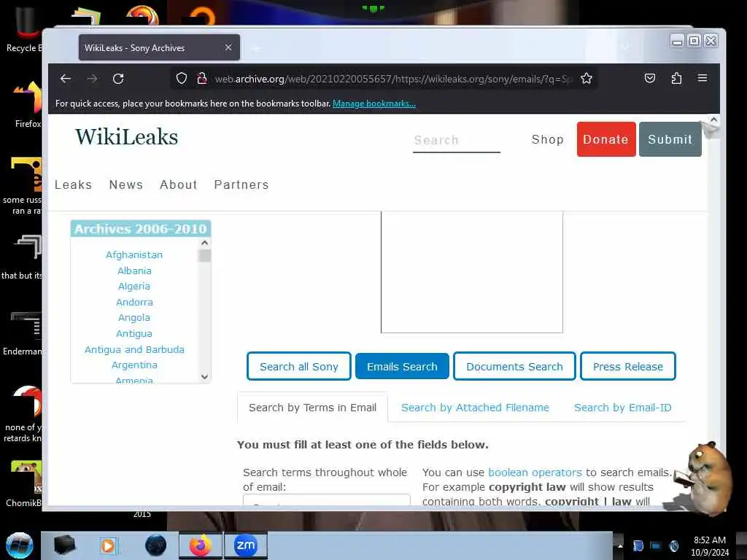Open the Firefox desktop shortcut
The image size is (747, 560).
pyautogui.click(x=28, y=105)
